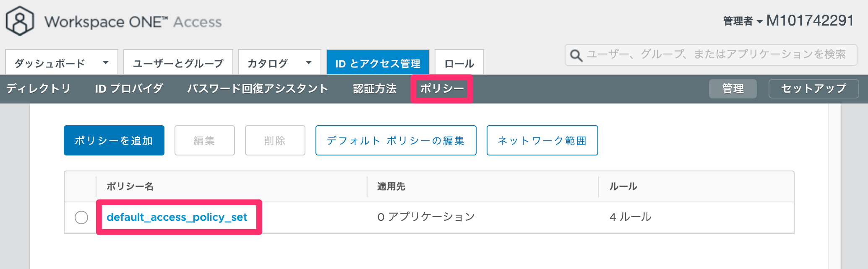Click the ネットワーク範囲 button

(542, 140)
